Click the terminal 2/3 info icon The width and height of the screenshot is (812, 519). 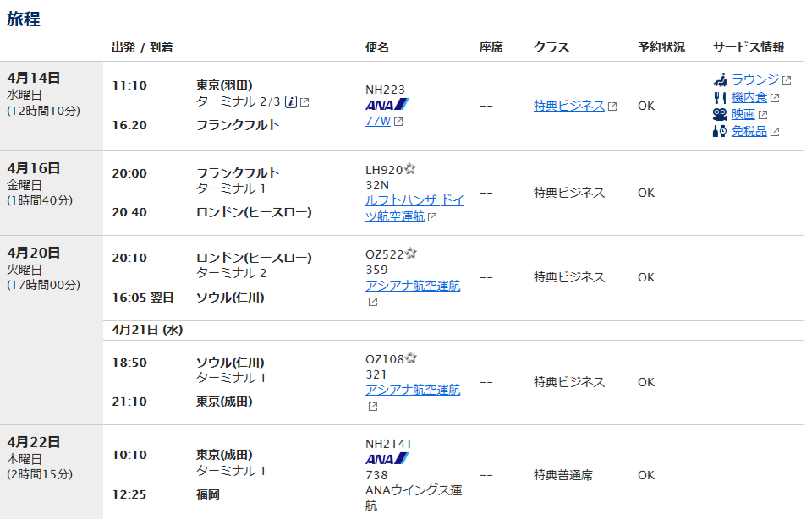tap(291, 102)
